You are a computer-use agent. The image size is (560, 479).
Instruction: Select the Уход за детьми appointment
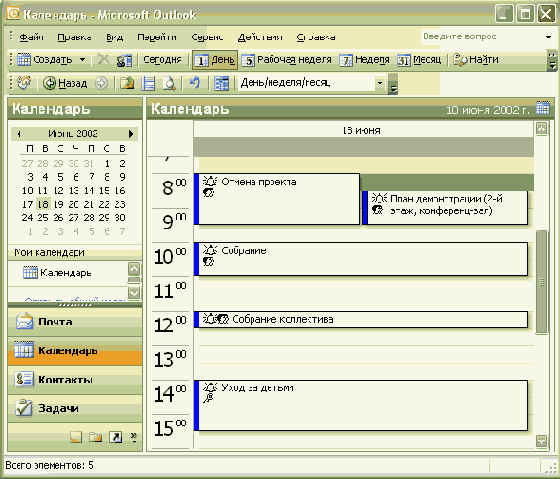tap(361, 405)
